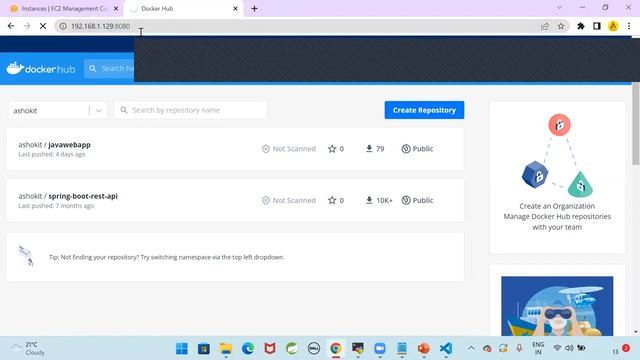The height and width of the screenshot is (360, 640).
Task: Click the site information icon in address bar
Action: click(x=63, y=26)
